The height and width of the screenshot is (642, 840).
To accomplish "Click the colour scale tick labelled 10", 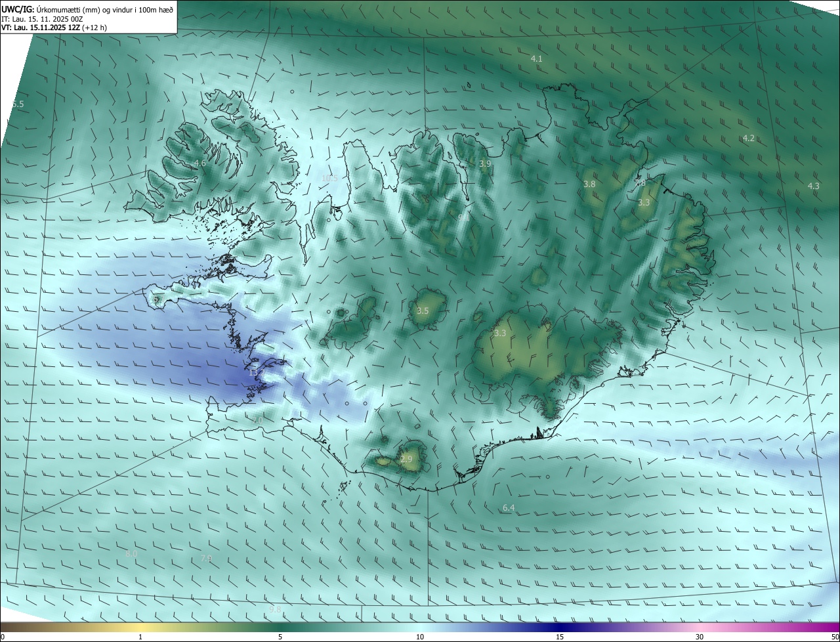I will 420,637.
